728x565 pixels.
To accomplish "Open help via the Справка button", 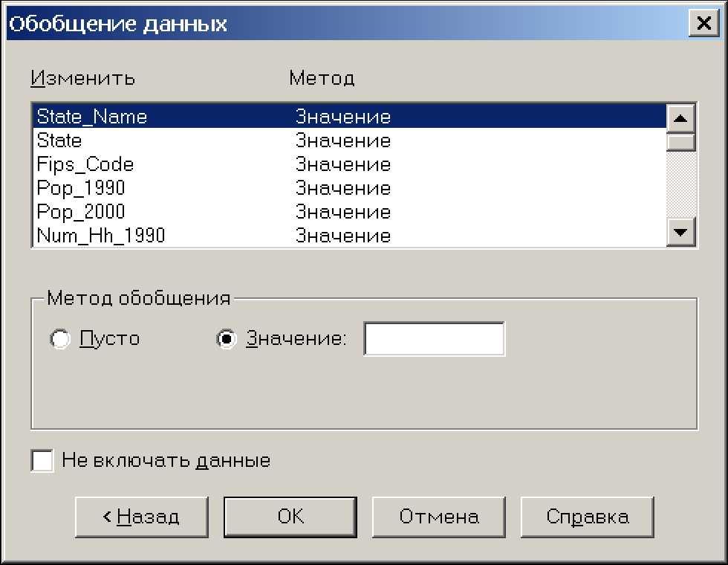I will 587,517.
